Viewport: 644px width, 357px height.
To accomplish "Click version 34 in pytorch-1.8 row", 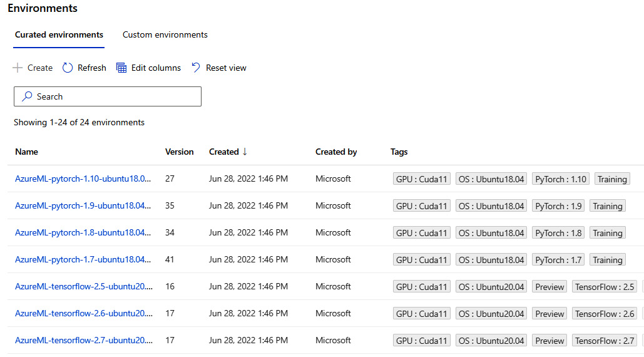I will [170, 232].
